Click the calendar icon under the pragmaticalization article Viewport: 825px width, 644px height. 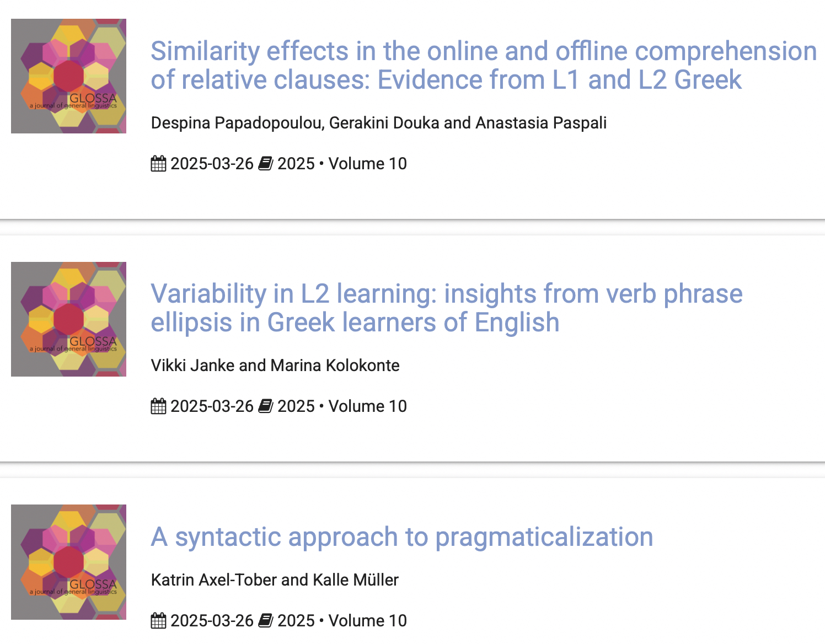pyautogui.click(x=158, y=621)
